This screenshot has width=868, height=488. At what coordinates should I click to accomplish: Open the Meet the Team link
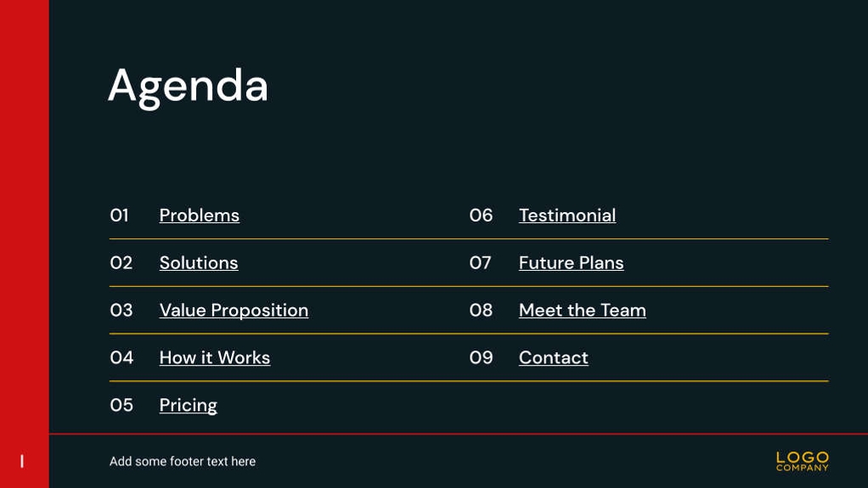click(583, 311)
